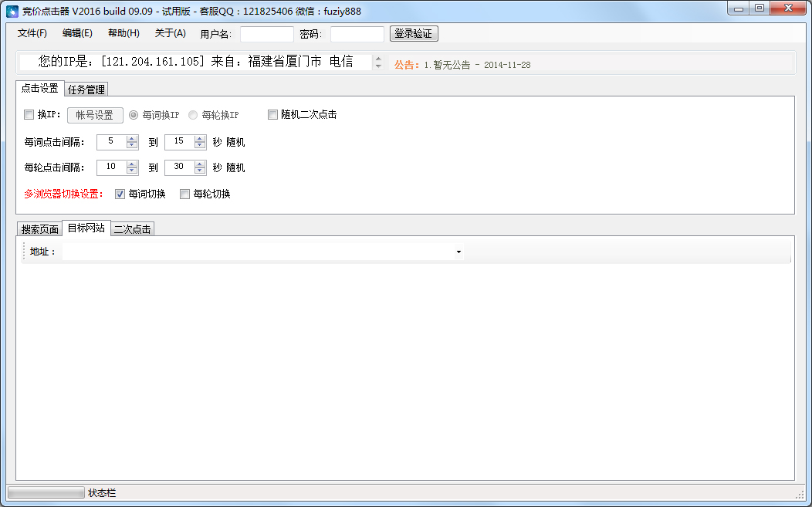Enable the 每轮切换 checkbox
Screen dimensions: 812x507
(184, 194)
